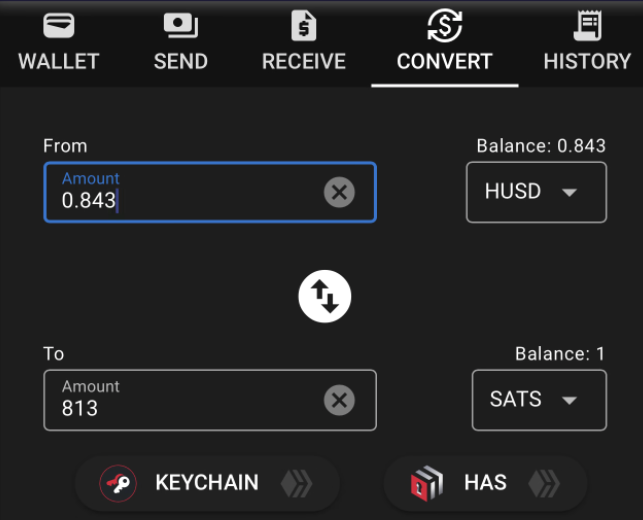Open the SATS currency dropdown
Screen dimensions: 643x520
tap(539, 400)
